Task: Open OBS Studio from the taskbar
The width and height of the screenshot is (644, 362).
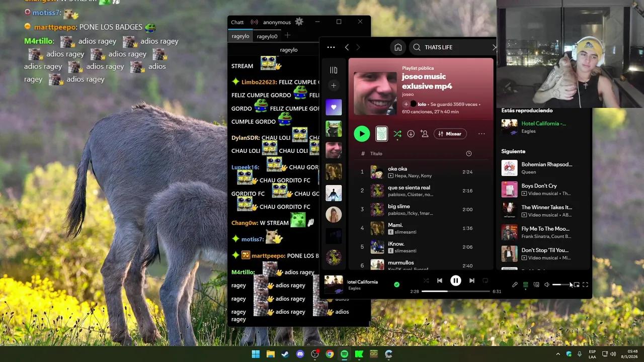Action: coord(315,354)
